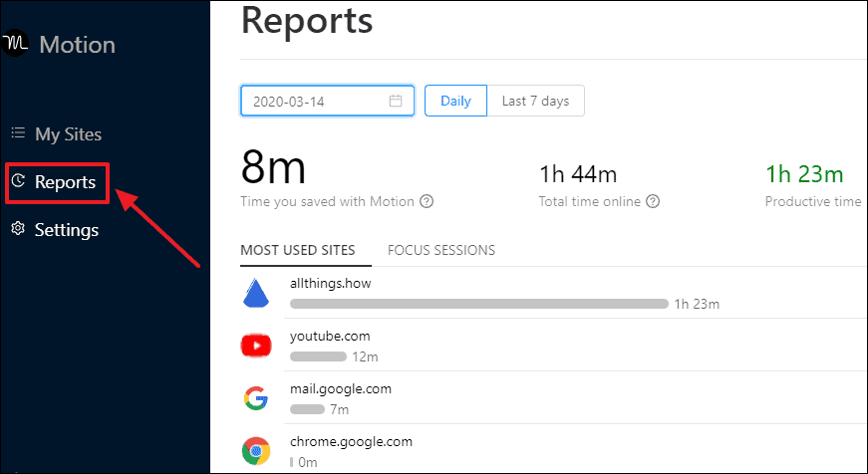Click help icon beside Total time online

(x=653, y=201)
